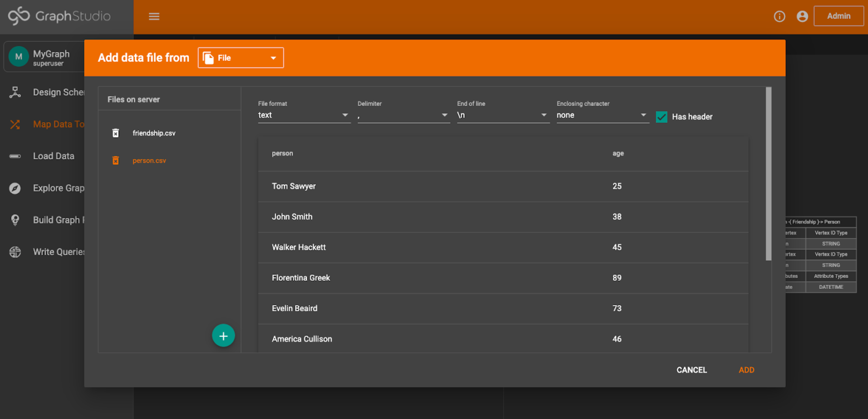The image size is (868, 419).
Task: Uncheck the Has header checkbox
Action: [x=661, y=117]
